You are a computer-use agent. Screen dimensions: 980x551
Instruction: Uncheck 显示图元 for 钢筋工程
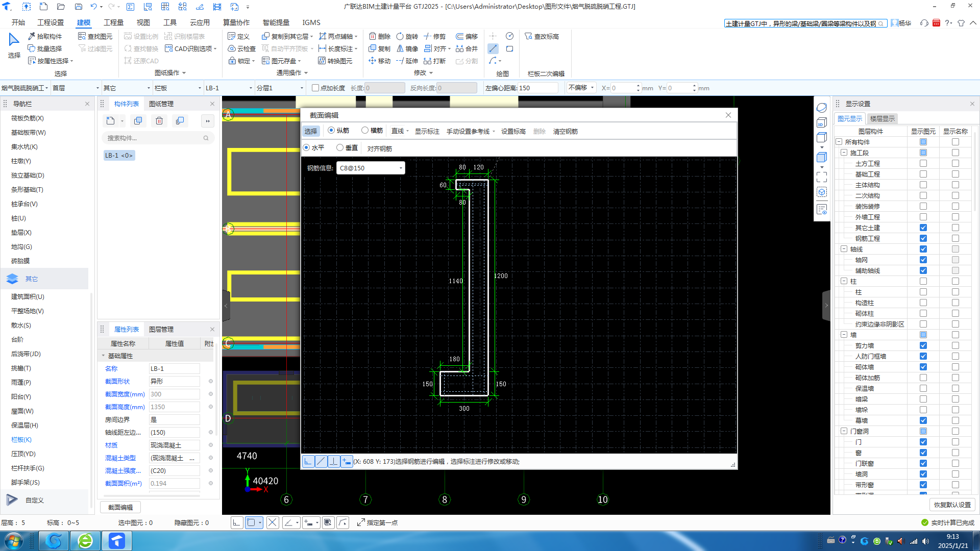tap(923, 238)
